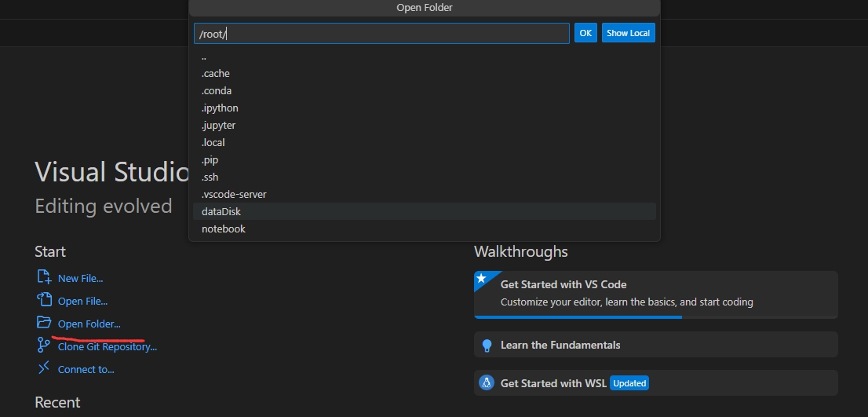Click the Clone Git Repository branch icon
The width and height of the screenshot is (868, 417).
44,346
